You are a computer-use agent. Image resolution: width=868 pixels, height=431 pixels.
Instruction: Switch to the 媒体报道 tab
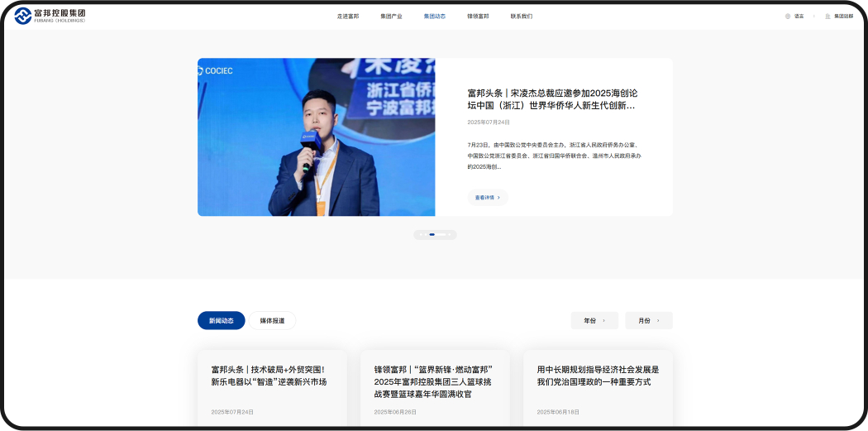(x=272, y=320)
